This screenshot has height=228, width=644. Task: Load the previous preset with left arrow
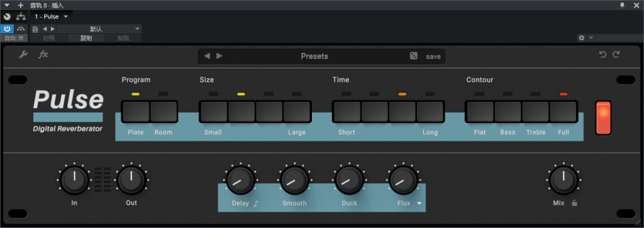coord(207,56)
